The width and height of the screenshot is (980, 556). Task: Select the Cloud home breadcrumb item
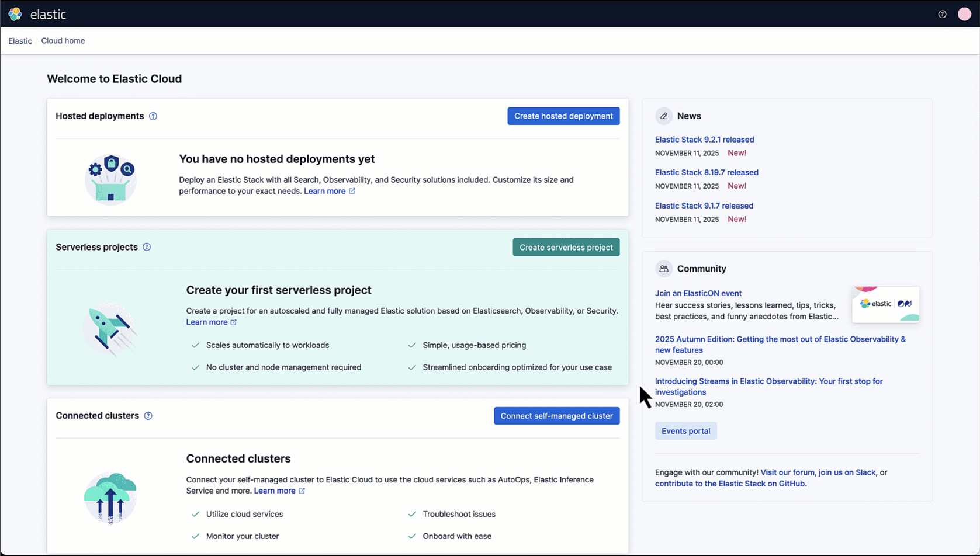pyautogui.click(x=63, y=40)
